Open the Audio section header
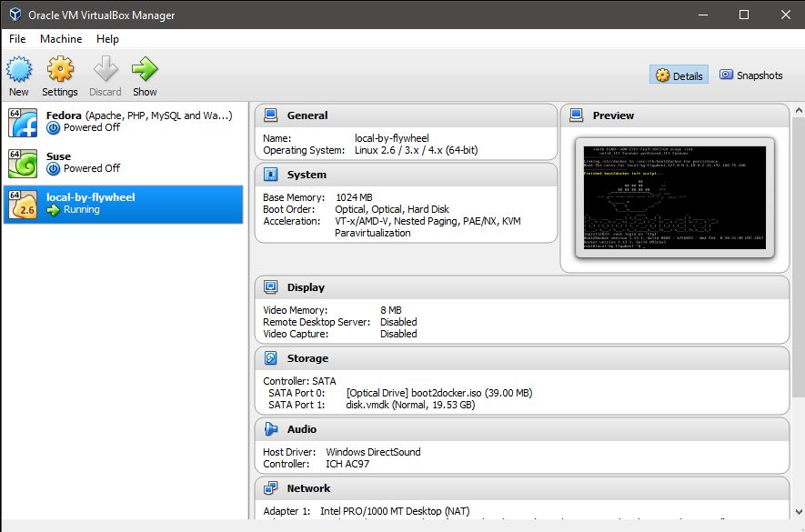This screenshot has height=532, width=805. point(521,429)
